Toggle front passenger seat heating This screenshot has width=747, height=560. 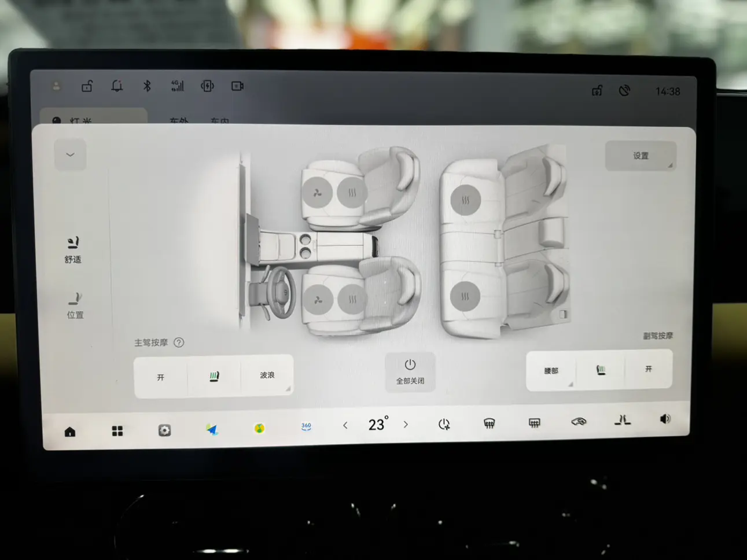(352, 193)
